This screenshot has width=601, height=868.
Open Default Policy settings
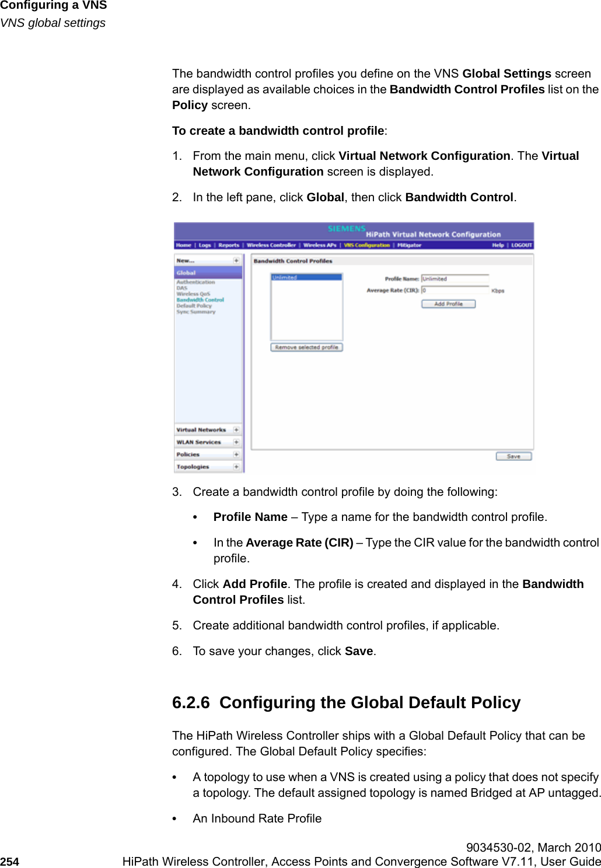click(x=194, y=306)
